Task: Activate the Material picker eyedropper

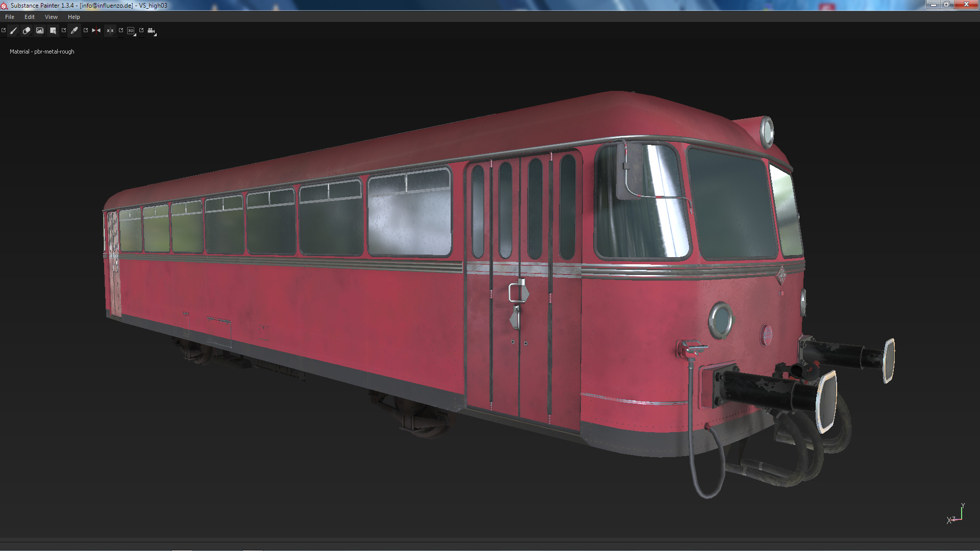Action: click(x=75, y=31)
